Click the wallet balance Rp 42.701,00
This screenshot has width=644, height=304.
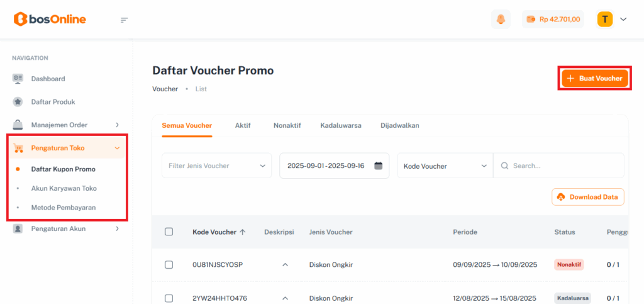click(x=553, y=20)
